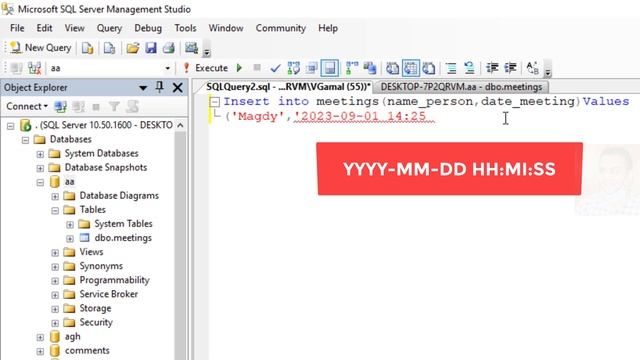Image resolution: width=640 pixels, height=360 pixels.
Task: Open the View menu
Action: click(74, 28)
